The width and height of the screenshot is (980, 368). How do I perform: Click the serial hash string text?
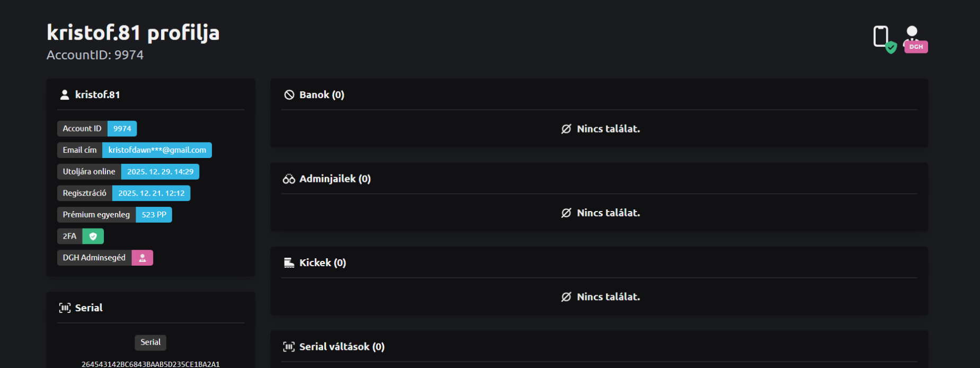pos(150,364)
